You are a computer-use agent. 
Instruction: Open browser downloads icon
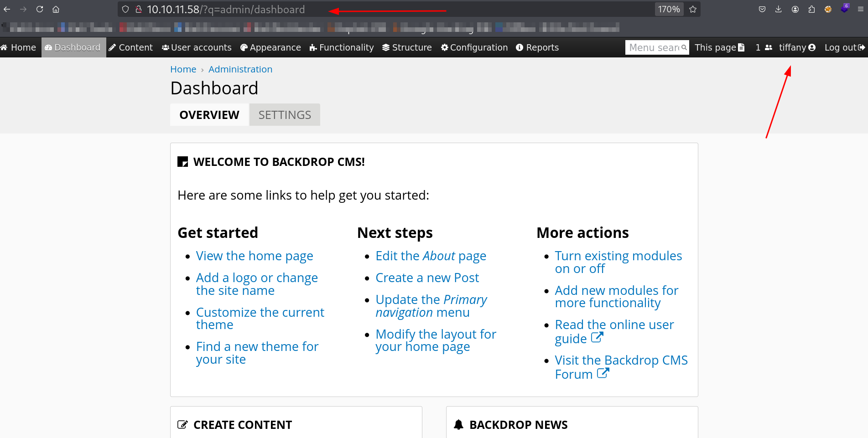pos(779,9)
